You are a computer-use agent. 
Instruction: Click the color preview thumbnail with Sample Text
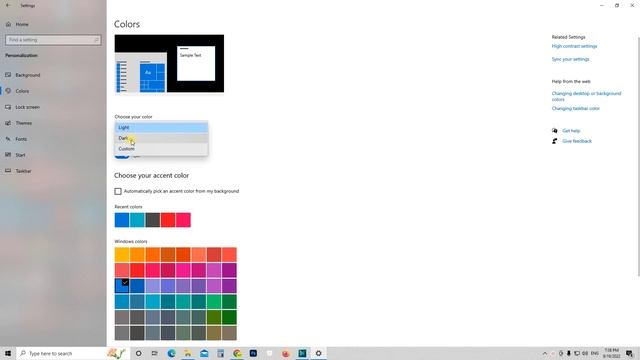click(x=169, y=63)
